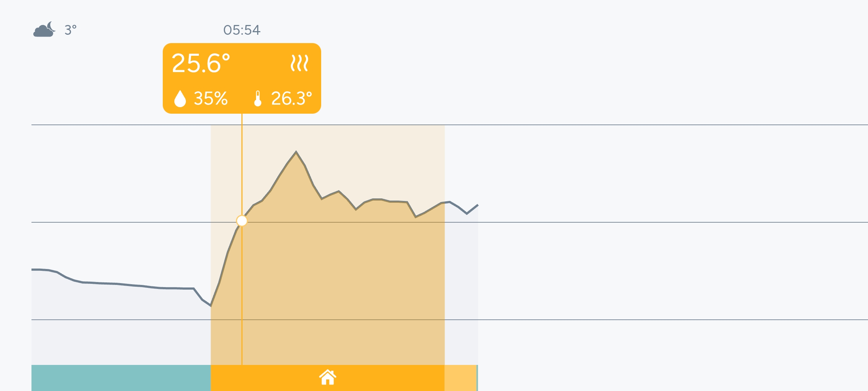Click the cloudy night weather icon
Viewport: 868px width, 391px height.
[x=44, y=30]
